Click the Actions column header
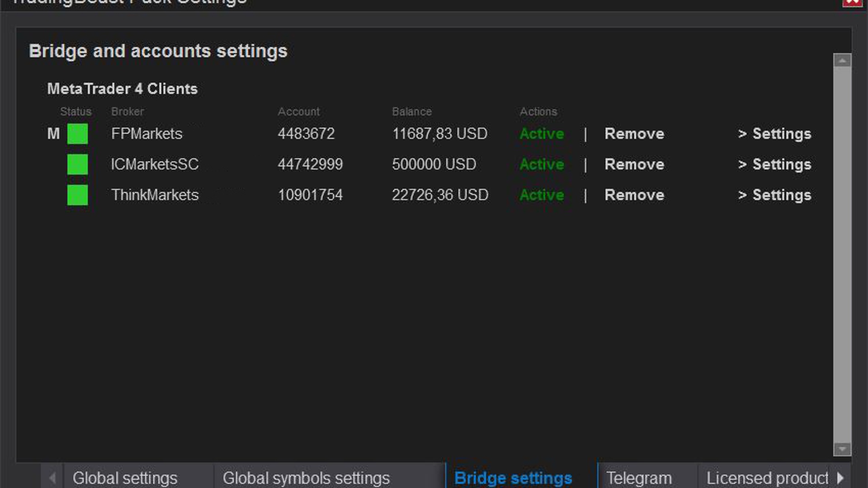This screenshot has height=488, width=868. tap(538, 112)
